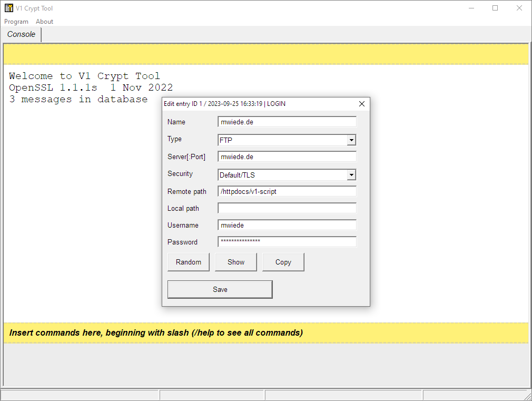Click the 'OpenSSL 1.1.1s' console line

91,87
